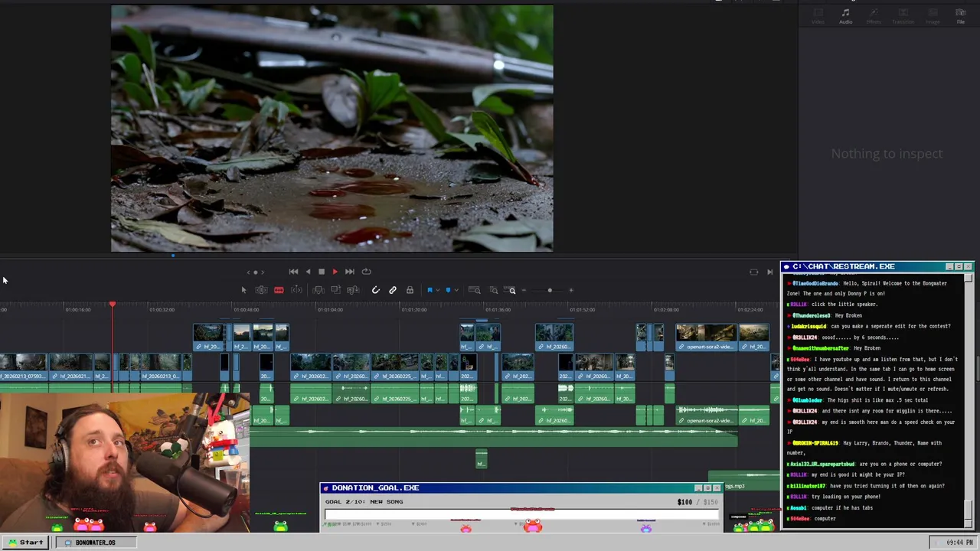Stop playback with the square button

pos(322,272)
